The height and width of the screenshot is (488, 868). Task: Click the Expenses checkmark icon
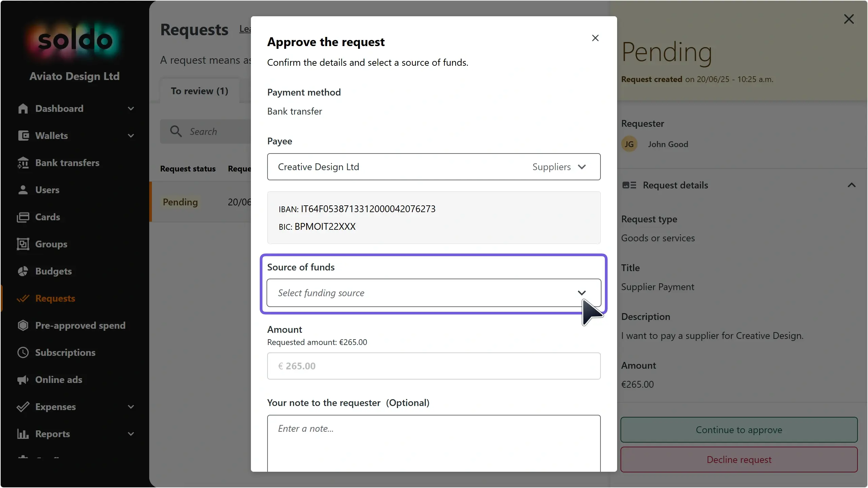pos(23,407)
